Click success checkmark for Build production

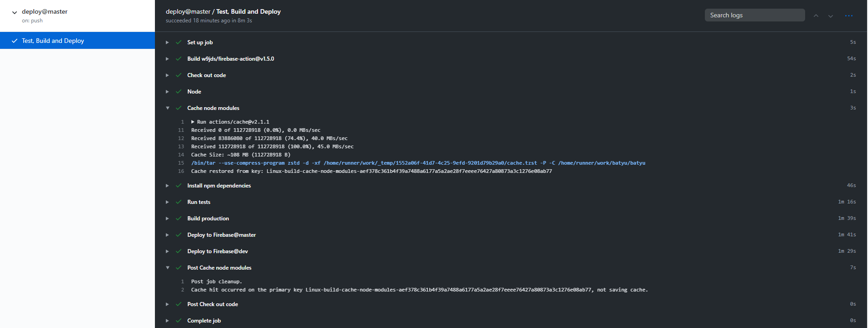(x=179, y=219)
